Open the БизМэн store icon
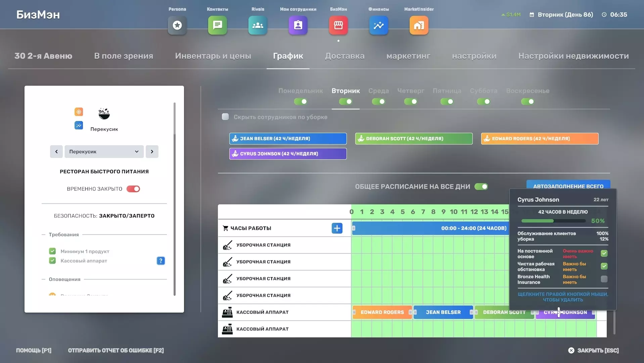Screen dimensions: 644x363 click(338, 25)
